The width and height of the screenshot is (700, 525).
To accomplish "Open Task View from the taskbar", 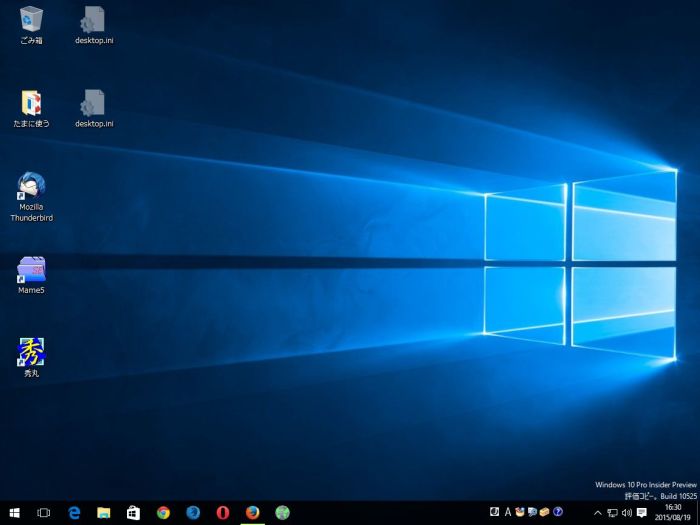I will coord(44,512).
